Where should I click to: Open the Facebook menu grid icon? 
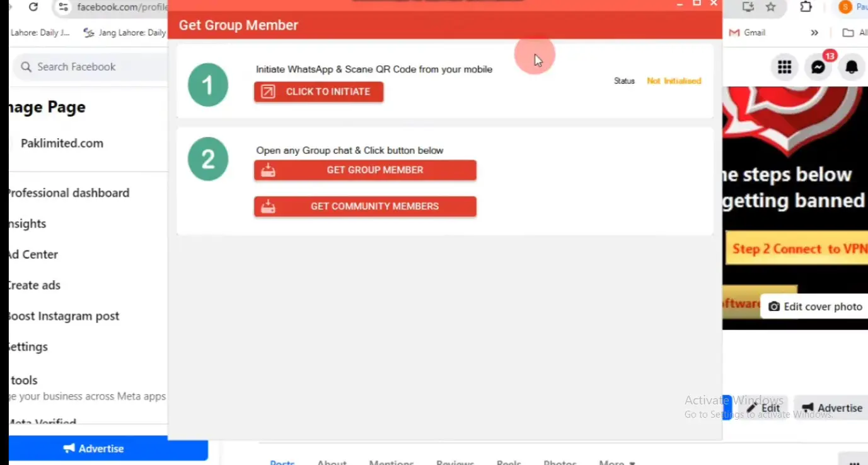click(784, 67)
